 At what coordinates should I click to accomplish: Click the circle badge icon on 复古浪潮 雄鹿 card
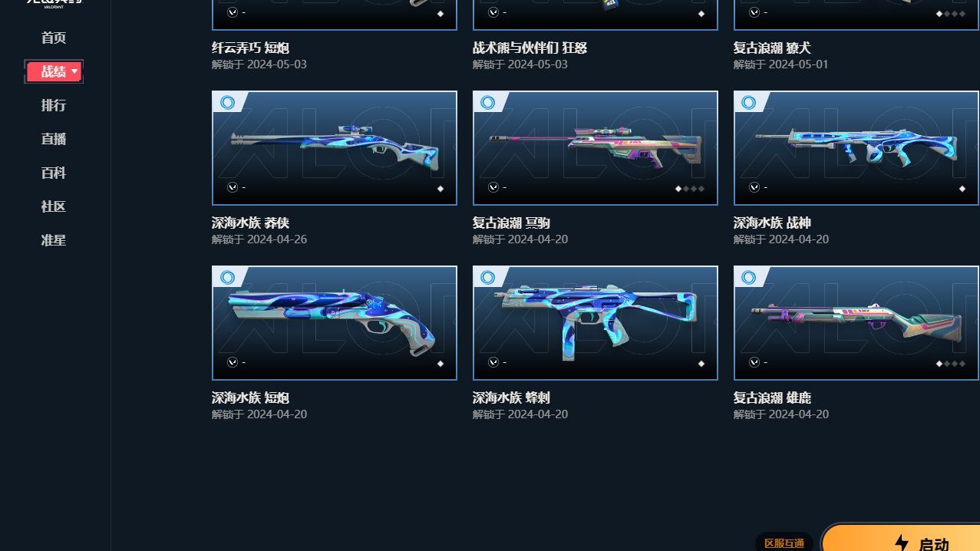749,277
